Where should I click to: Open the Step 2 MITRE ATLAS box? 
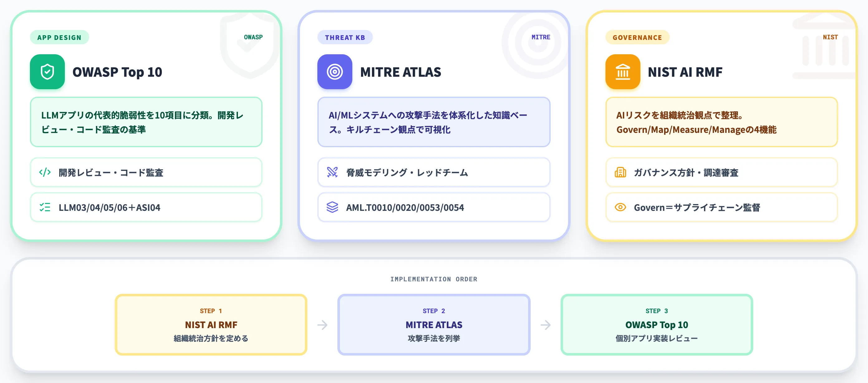434,325
